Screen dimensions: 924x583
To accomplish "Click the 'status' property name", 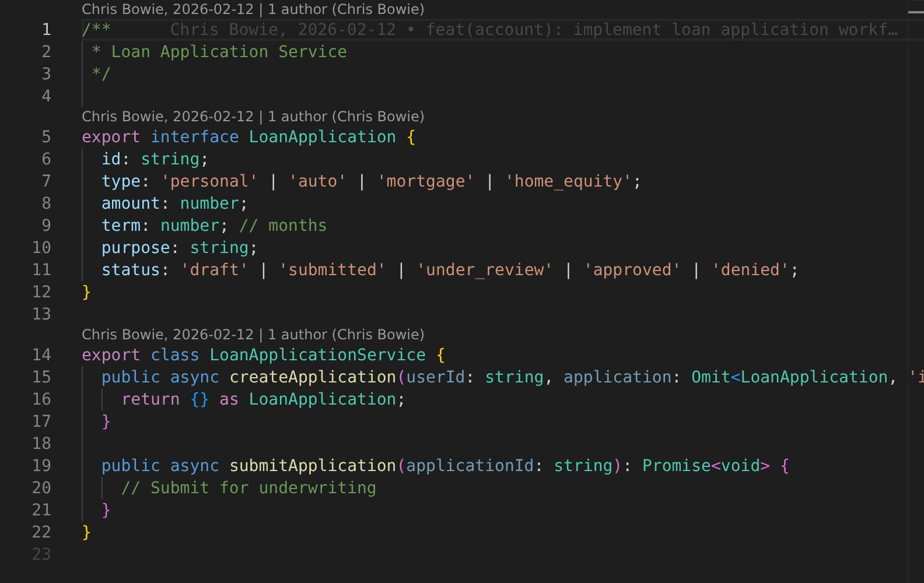I will [x=131, y=270].
